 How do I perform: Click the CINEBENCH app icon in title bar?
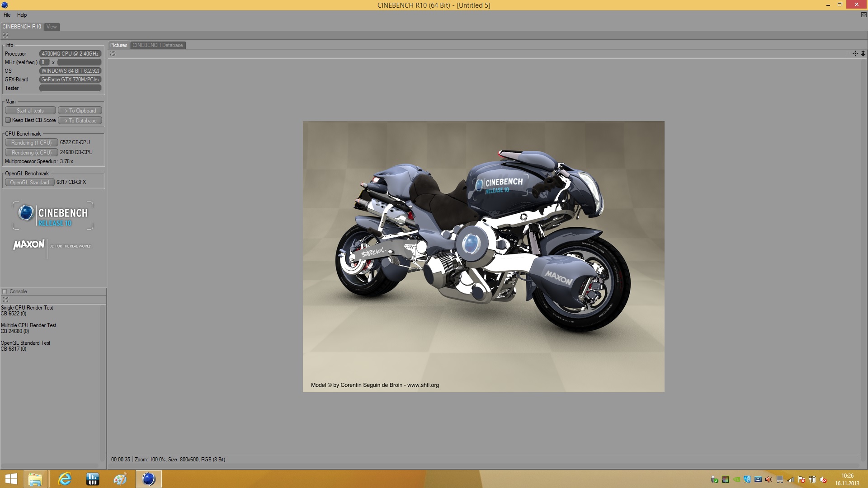click(x=5, y=5)
